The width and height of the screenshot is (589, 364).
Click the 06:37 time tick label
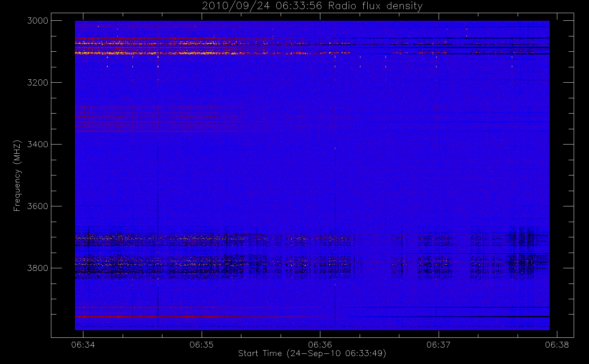438,345
